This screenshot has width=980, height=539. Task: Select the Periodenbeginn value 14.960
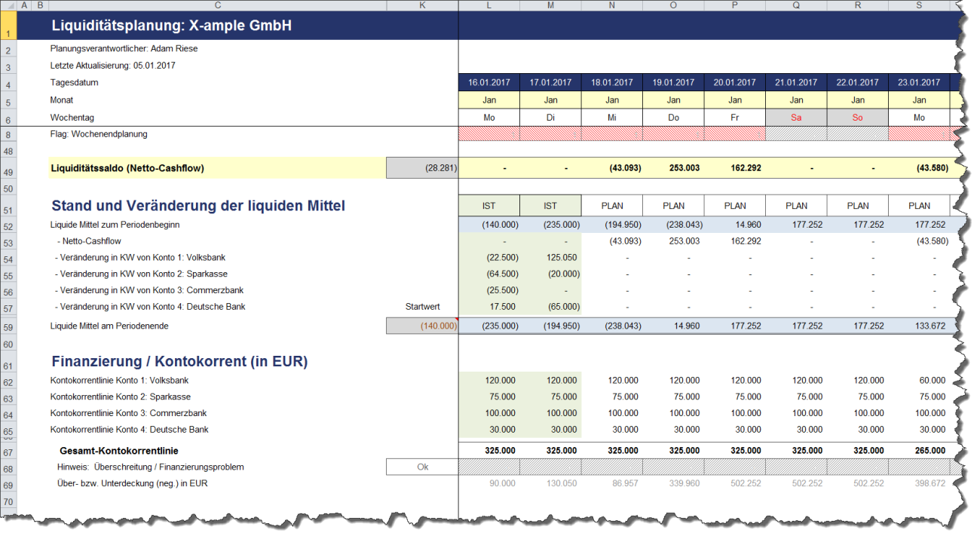coord(734,225)
